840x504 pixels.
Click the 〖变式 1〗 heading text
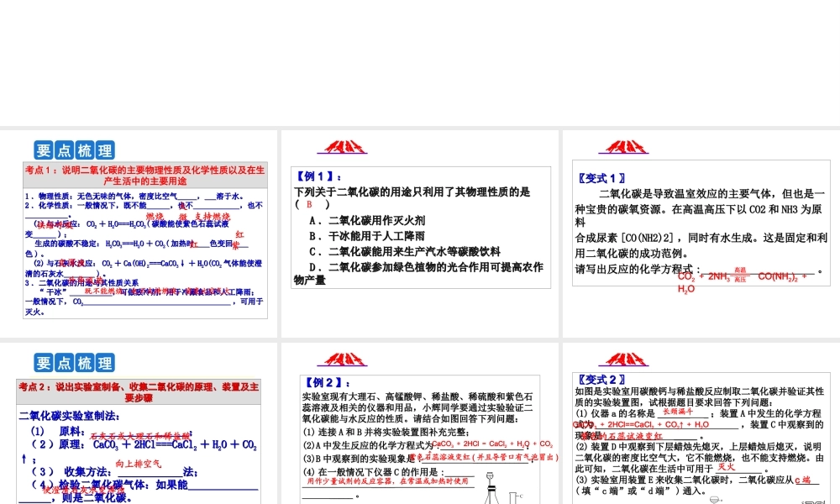click(601, 178)
